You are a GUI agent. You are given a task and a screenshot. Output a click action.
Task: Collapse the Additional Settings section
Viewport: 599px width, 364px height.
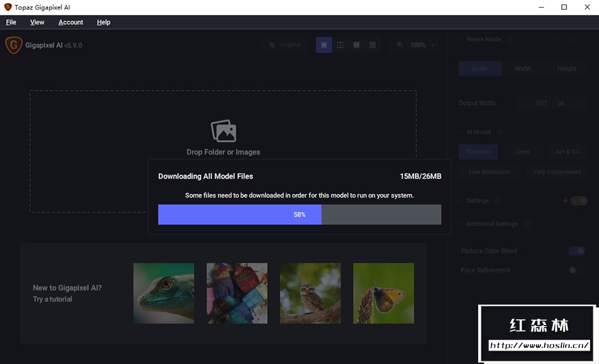[459, 224]
